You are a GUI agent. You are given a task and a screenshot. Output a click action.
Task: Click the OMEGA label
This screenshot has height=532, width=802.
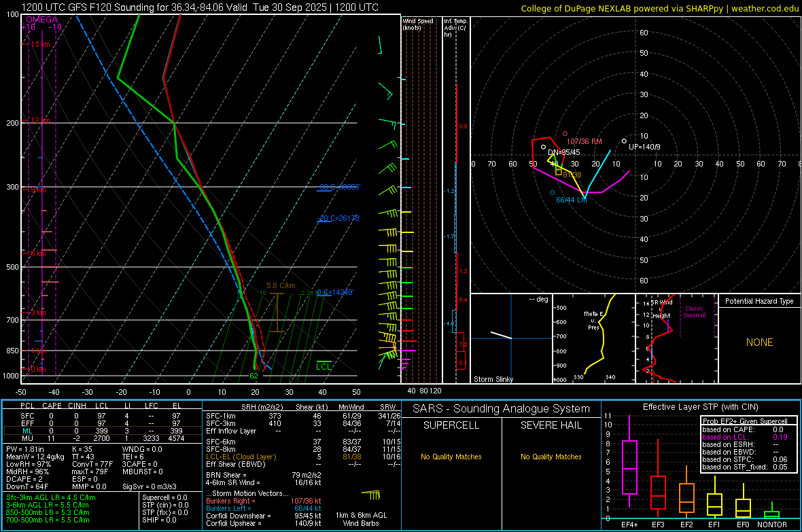click(x=42, y=20)
